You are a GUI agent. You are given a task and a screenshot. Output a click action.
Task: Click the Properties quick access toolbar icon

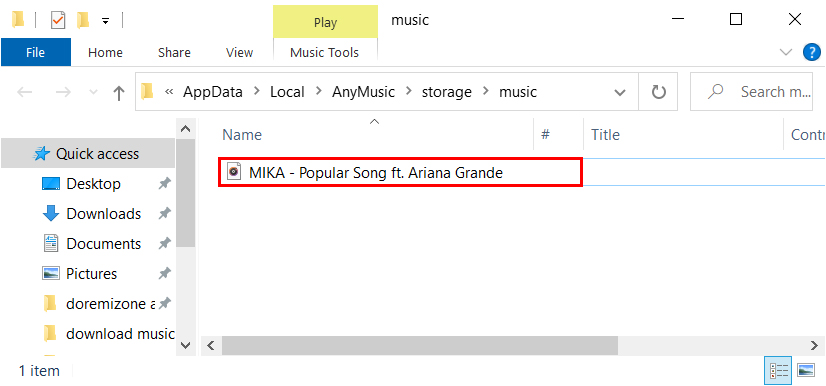[57, 21]
